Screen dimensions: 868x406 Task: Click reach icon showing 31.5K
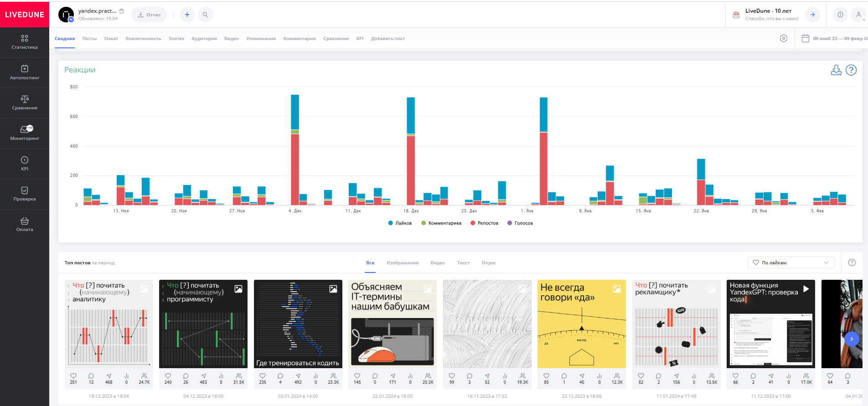pyautogui.click(x=239, y=376)
